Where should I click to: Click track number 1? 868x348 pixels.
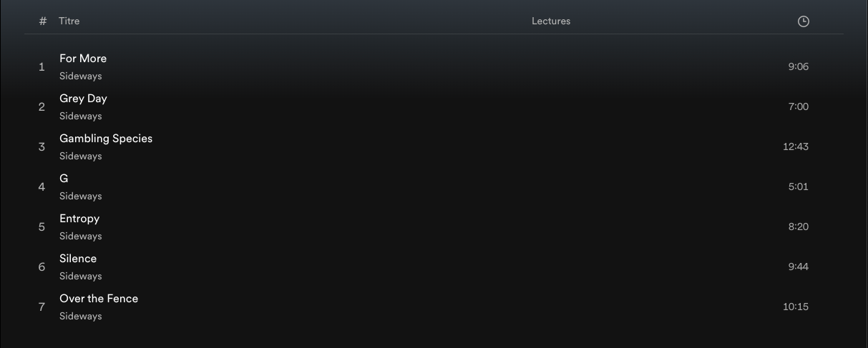(x=42, y=67)
